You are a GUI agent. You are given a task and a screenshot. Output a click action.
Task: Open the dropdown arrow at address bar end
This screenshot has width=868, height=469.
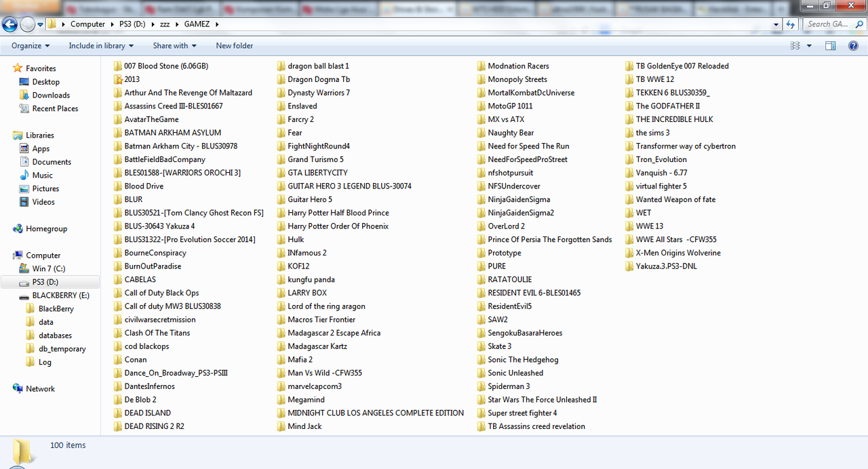tap(776, 24)
